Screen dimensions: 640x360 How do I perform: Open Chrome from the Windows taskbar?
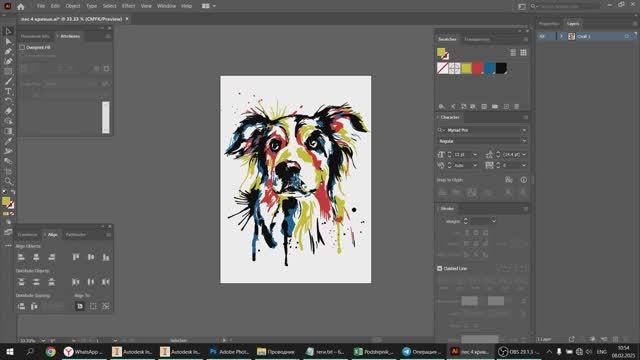point(51,351)
